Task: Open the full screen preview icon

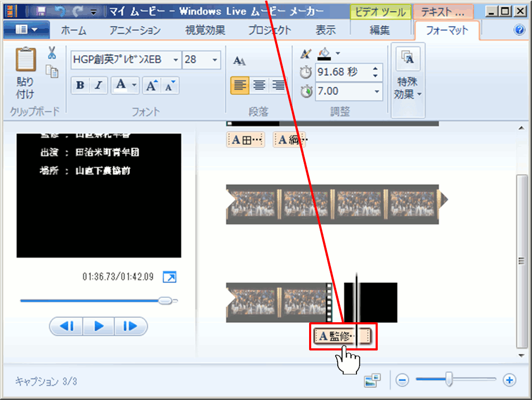Action: click(169, 277)
